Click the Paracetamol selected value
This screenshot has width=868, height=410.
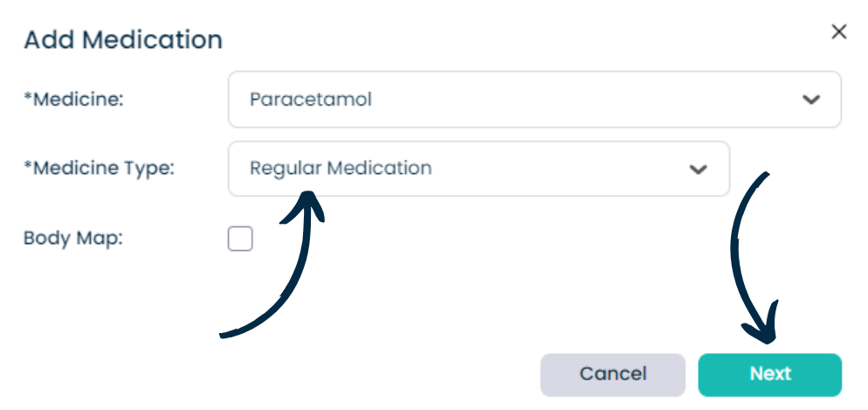(x=311, y=99)
